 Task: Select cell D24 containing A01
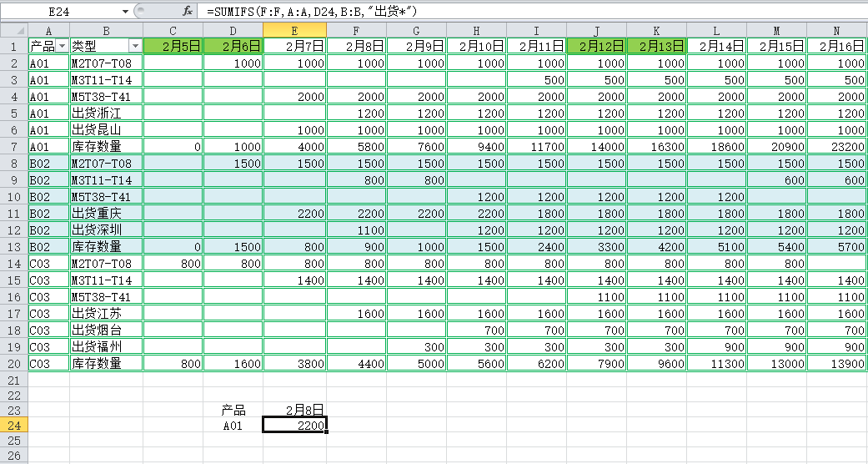pos(233,426)
